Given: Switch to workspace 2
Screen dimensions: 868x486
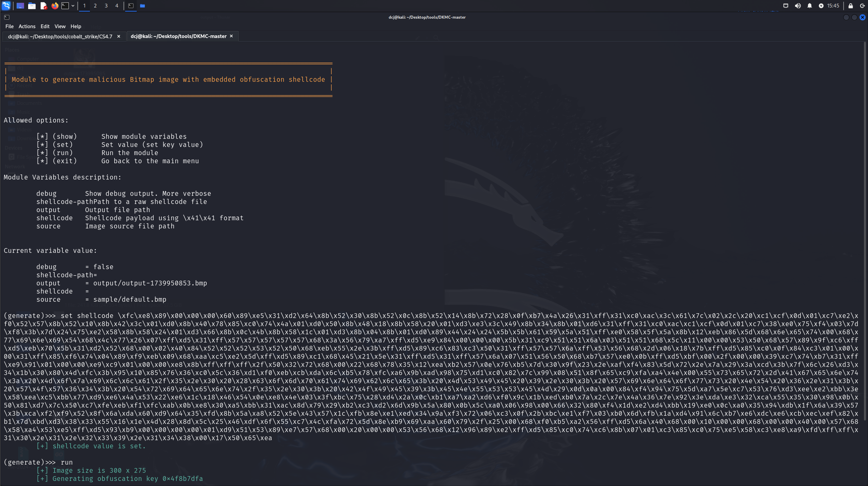Looking at the screenshot, I should (95, 6).
